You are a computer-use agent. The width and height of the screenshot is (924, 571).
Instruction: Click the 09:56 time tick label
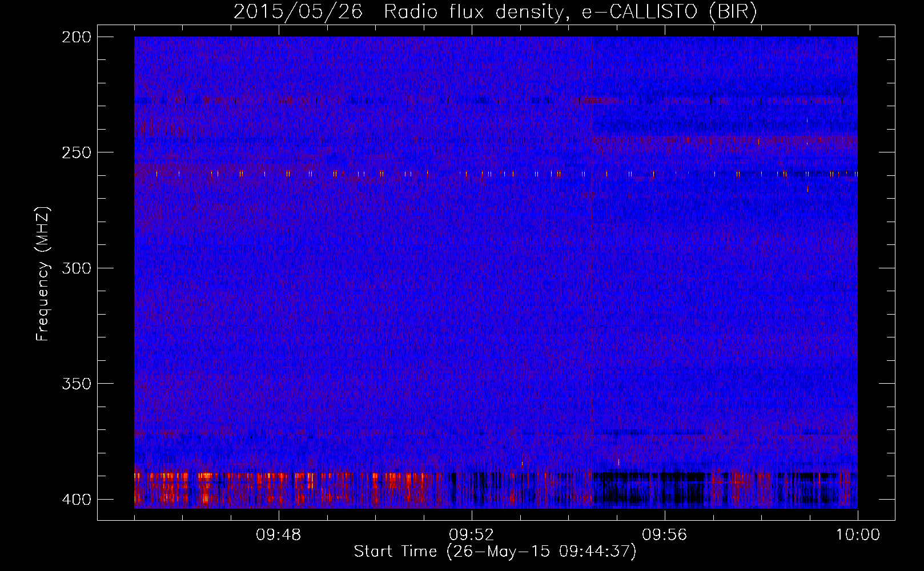tap(665, 535)
